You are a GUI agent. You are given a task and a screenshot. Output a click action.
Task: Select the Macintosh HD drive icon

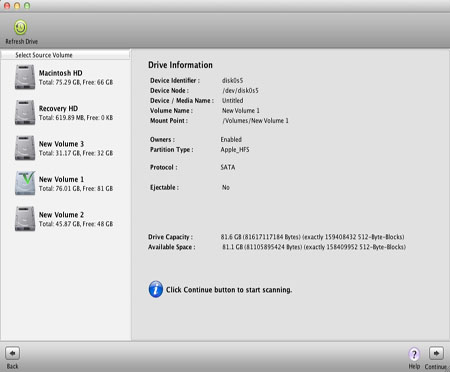(25, 77)
